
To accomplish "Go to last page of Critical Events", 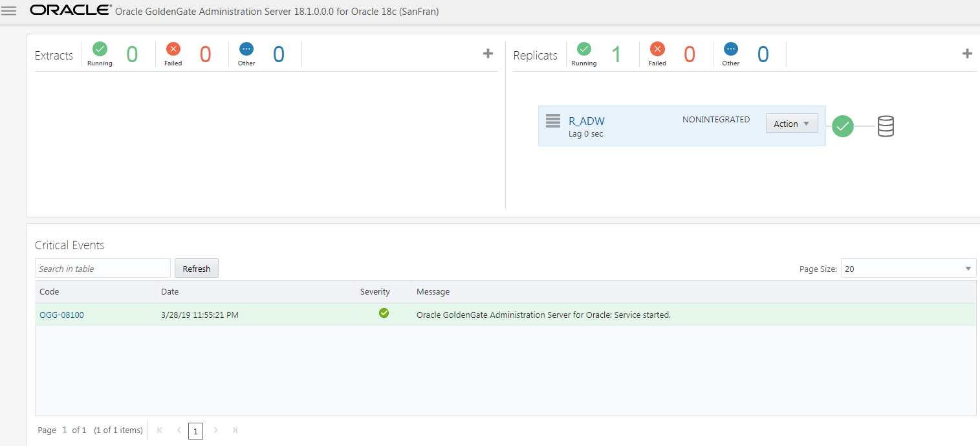I will [235, 430].
